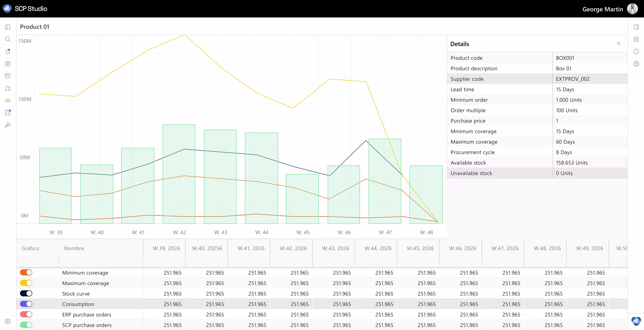
Task: Click the search magnifier icon in sidebar
Action: click(x=8, y=39)
